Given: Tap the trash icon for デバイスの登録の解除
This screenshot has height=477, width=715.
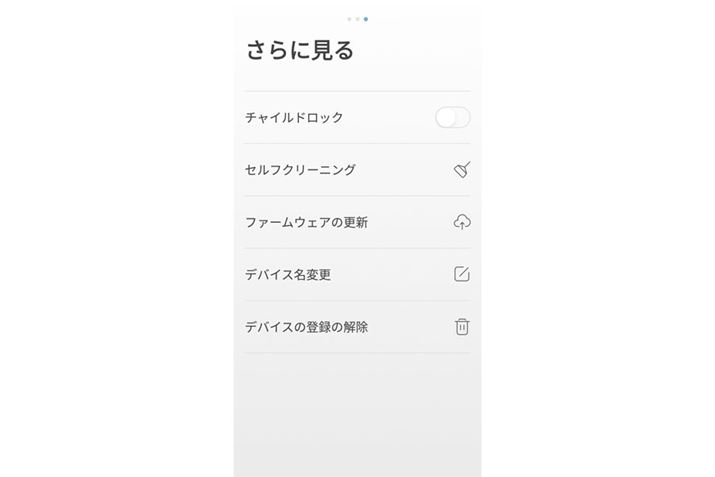Looking at the screenshot, I should [x=461, y=327].
